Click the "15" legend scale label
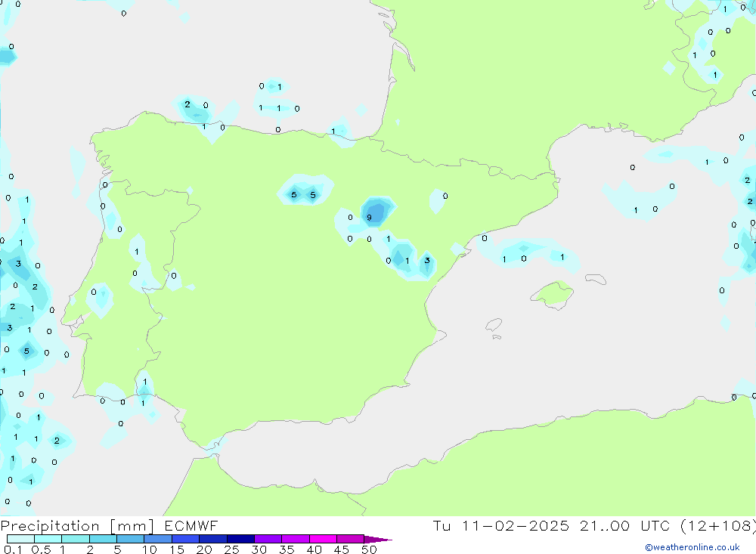Viewport: 756px width, 554px height. point(176,549)
